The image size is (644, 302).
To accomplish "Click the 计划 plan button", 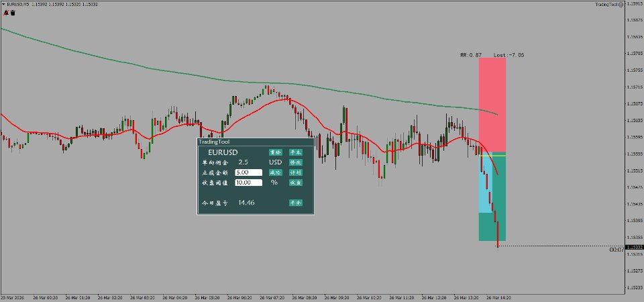I will pos(295,172).
